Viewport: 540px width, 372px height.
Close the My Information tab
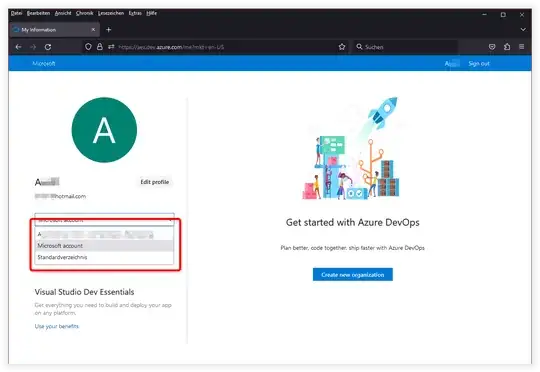click(93, 30)
